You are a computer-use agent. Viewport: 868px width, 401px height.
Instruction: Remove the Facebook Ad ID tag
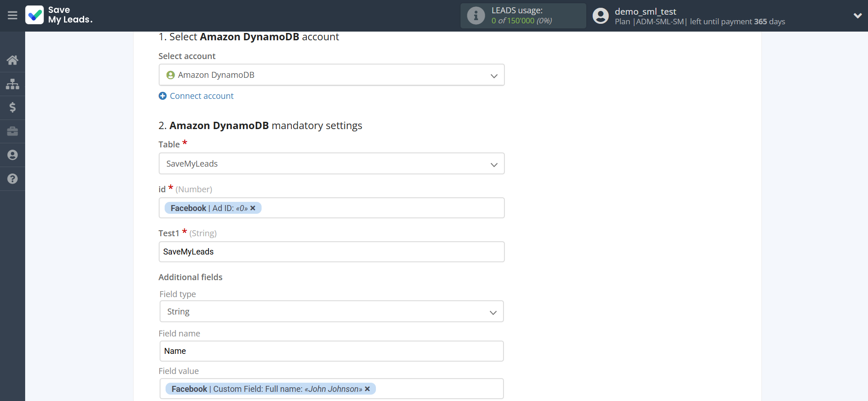pyautogui.click(x=253, y=208)
